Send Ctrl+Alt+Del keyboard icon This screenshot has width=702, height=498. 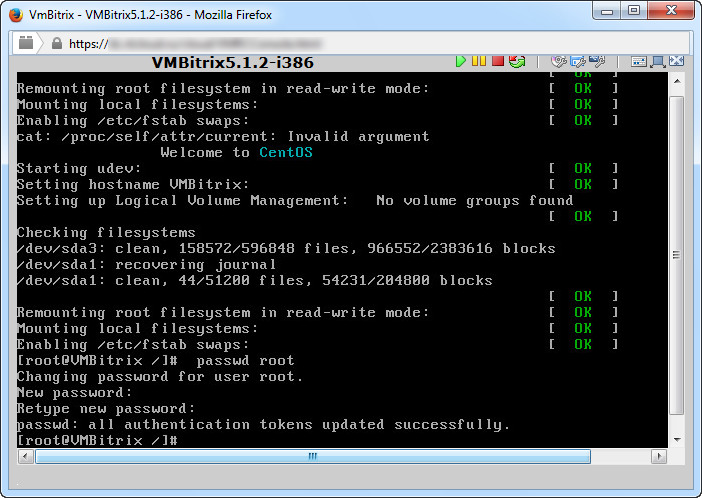point(638,62)
